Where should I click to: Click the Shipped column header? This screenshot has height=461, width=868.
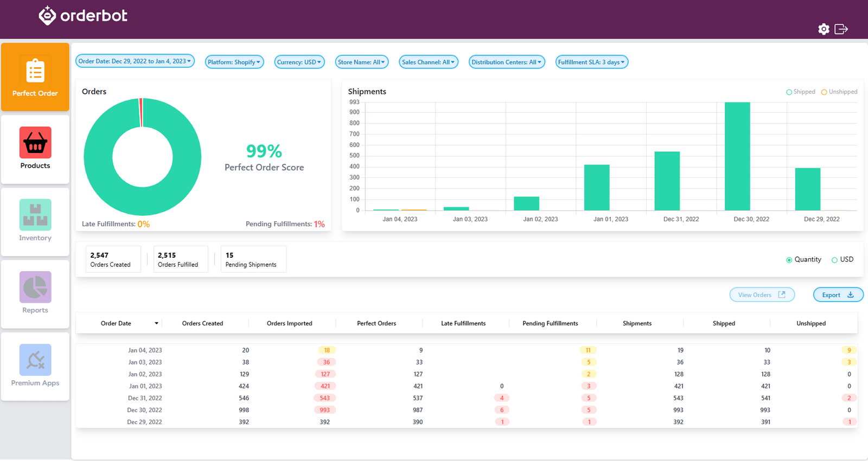724,323
